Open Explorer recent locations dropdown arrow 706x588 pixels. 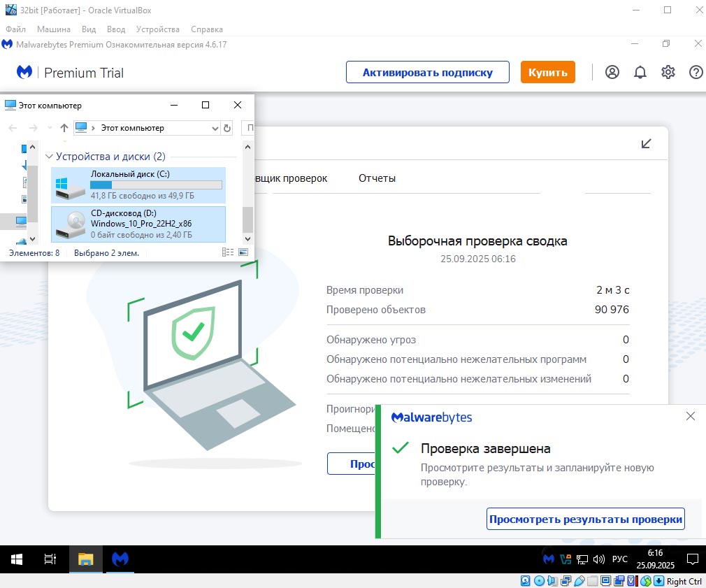click(x=50, y=128)
